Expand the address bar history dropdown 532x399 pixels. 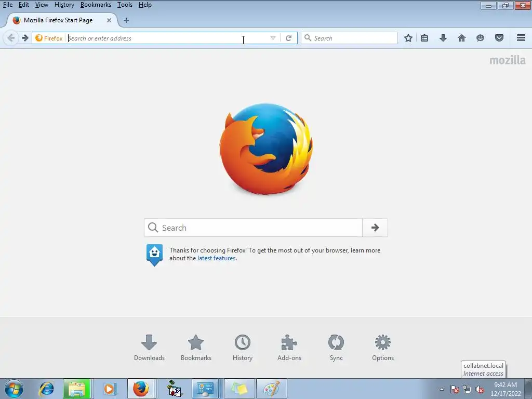click(x=273, y=38)
